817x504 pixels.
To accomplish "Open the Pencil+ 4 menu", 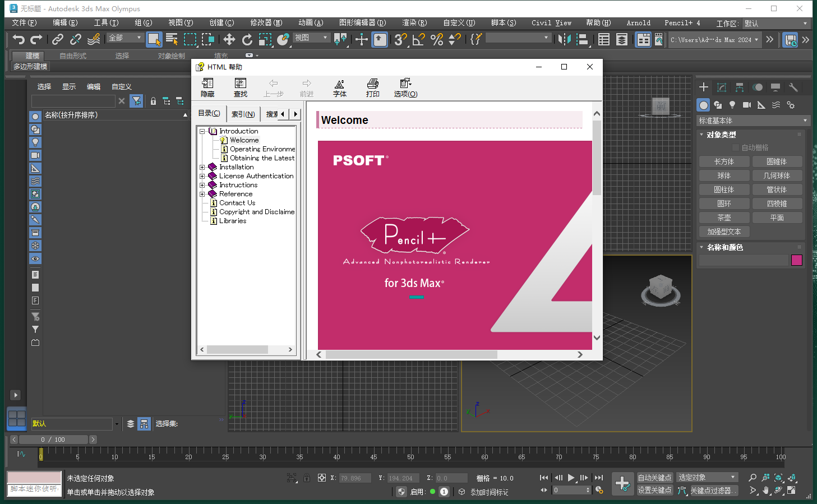I will [682, 23].
